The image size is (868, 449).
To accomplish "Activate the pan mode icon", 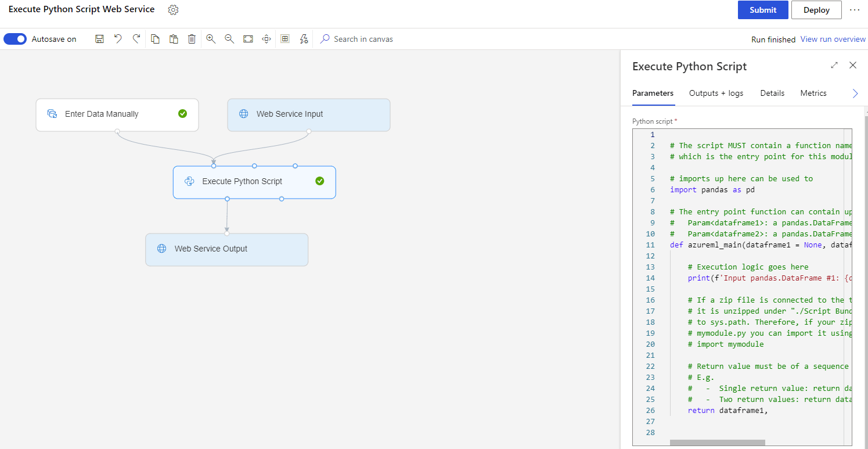I will (x=266, y=39).
